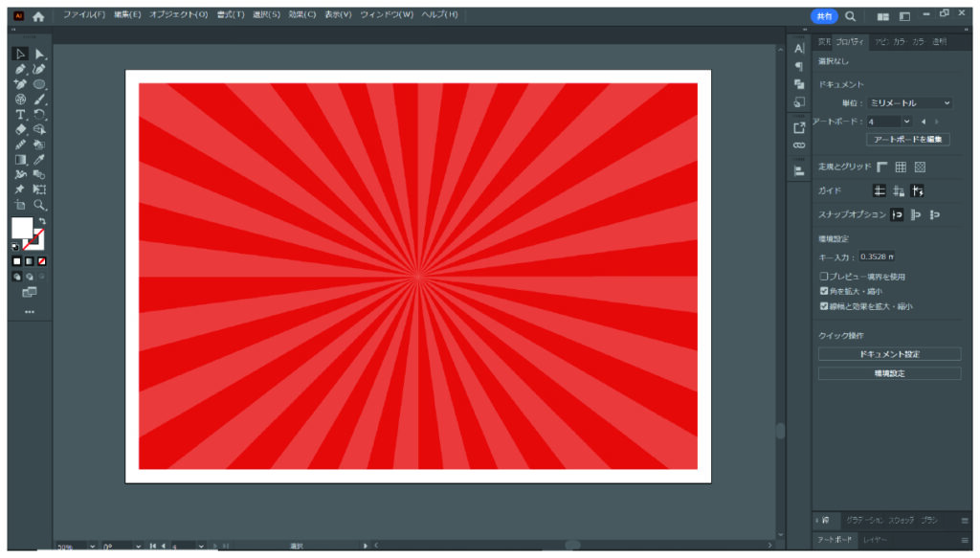Screen dimensions: 980x558
Task: Click the アートボードを編集 button
Action: click(x=907, y=140)
